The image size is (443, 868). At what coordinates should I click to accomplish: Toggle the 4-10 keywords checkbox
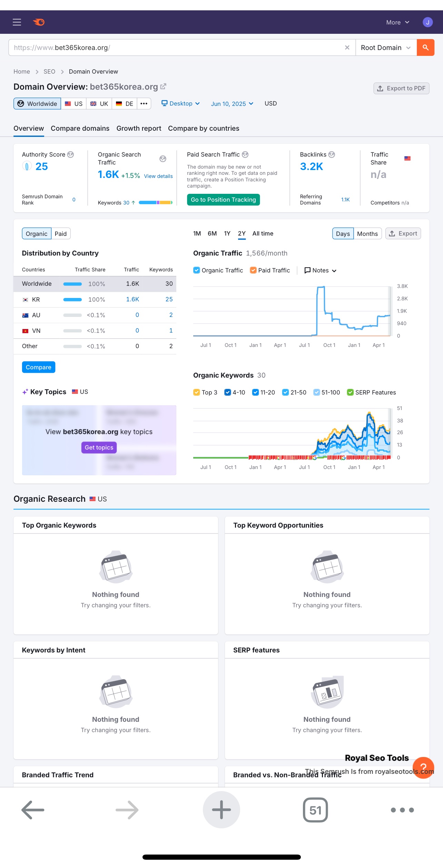[228, 392]
